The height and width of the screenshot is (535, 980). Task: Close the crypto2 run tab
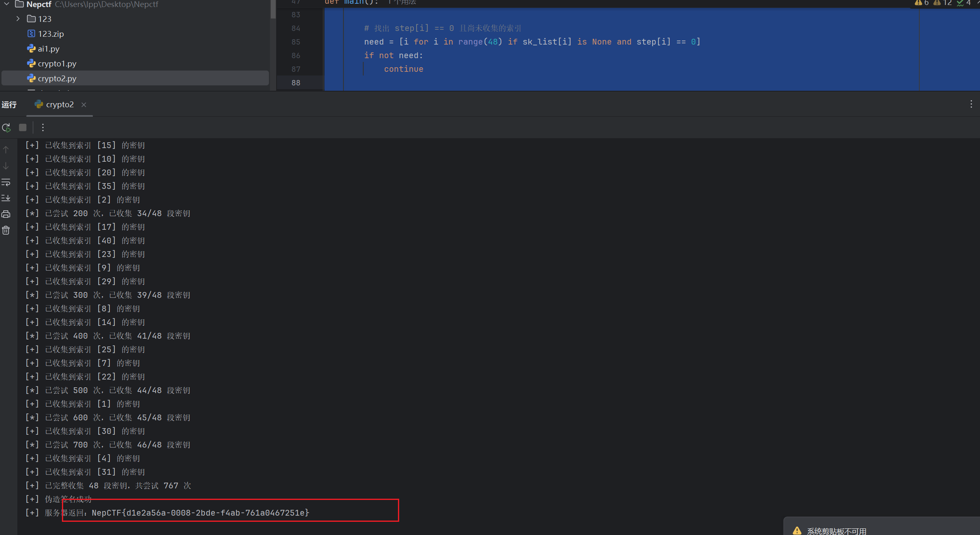pos(84,105)
